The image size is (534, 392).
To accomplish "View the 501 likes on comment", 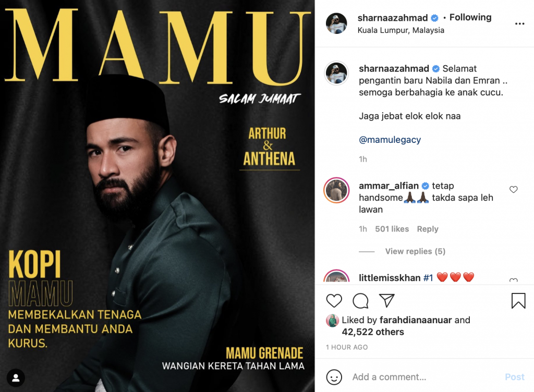I will [x=392, y=229].
